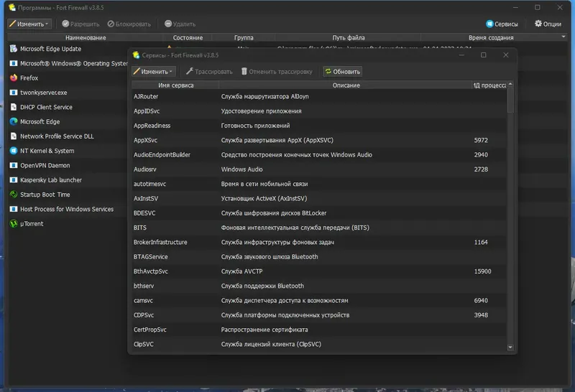Open Изменить dropdown in Programs window
Image resolution: width=575 pixels, height=392 pixels.
pos(29,24)
